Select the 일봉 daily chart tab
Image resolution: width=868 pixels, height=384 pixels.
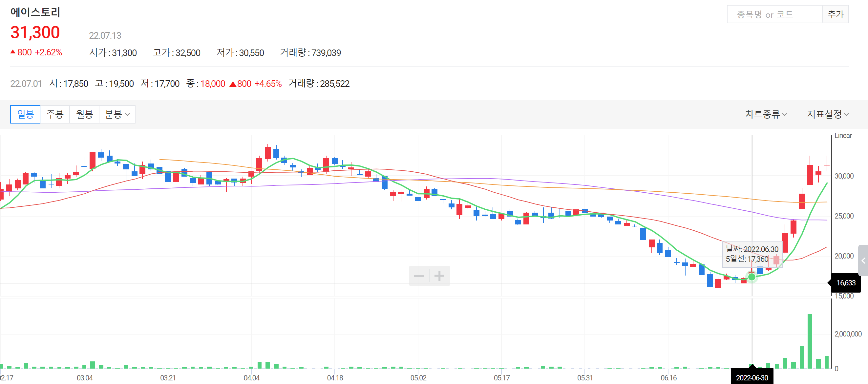[25, 114]
